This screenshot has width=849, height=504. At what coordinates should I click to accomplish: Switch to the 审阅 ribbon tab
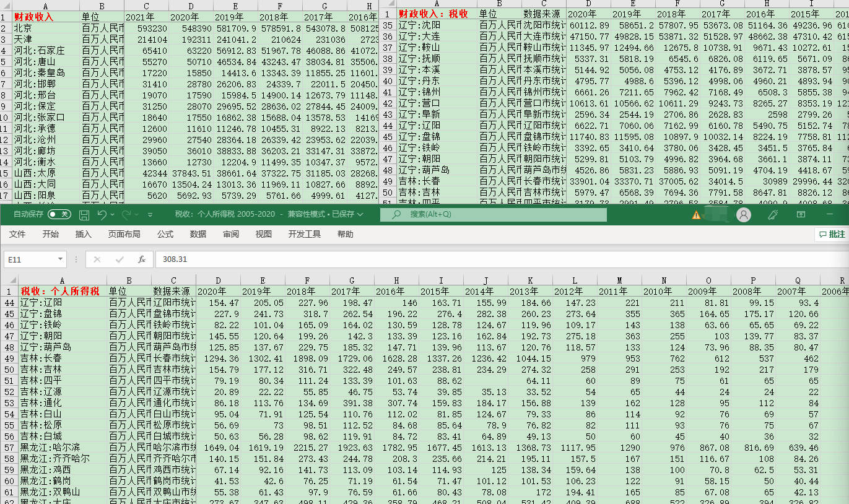[231, 234]
